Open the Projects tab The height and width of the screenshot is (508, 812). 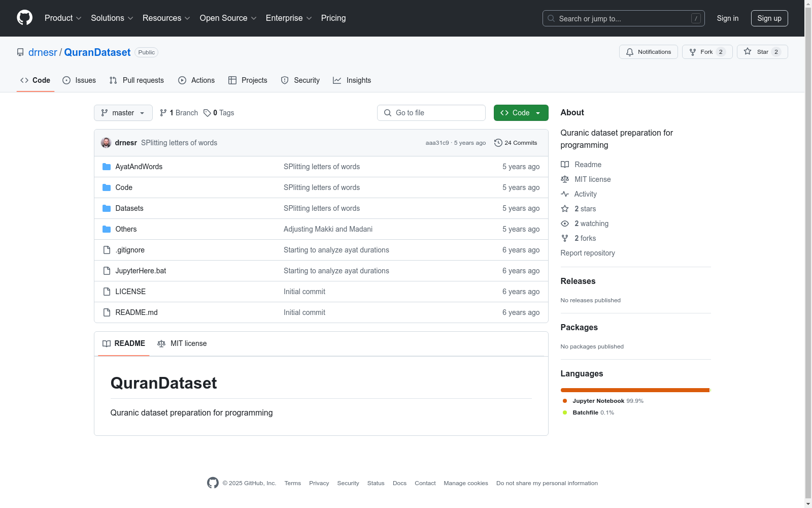coord(248,80)
